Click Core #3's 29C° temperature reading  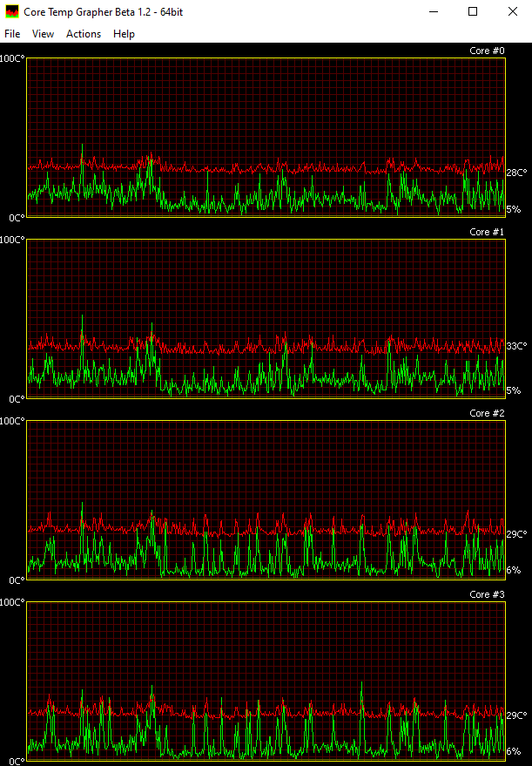click(x=516, y=715)
